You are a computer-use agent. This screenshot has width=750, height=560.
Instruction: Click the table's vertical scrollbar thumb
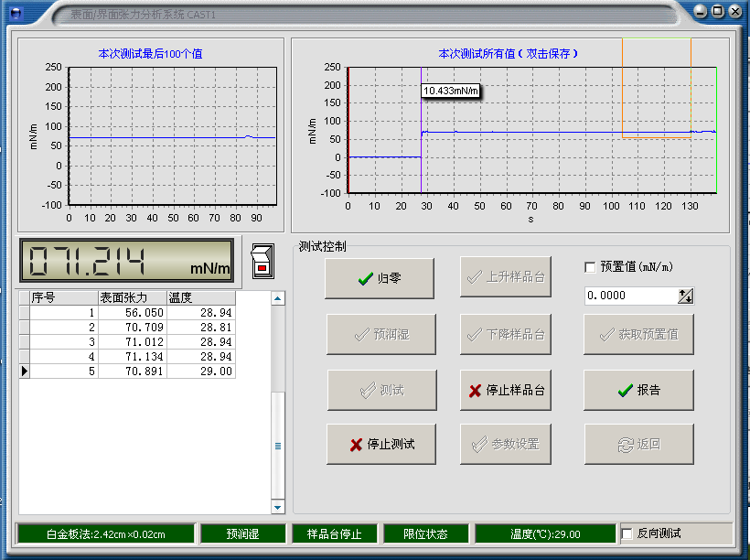pyautogui.click(x=277, y=446)
